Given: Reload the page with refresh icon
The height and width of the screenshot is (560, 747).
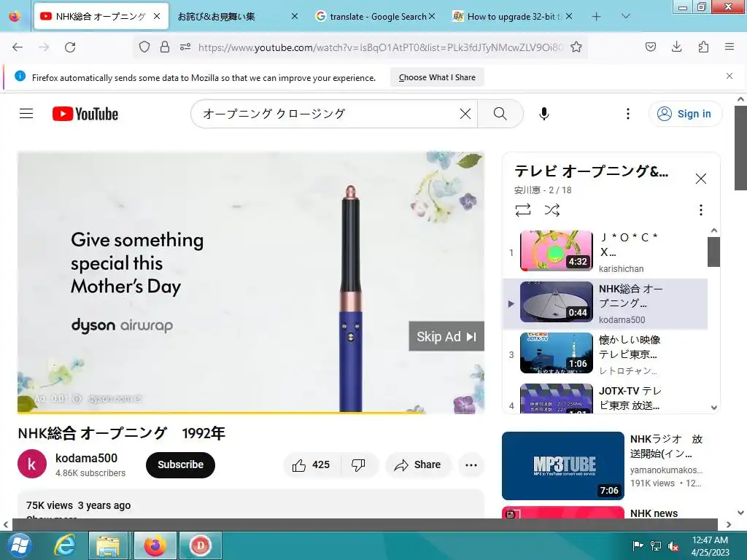Looking at the screenshot, I should pyautogui.click(x=70, y=47).
